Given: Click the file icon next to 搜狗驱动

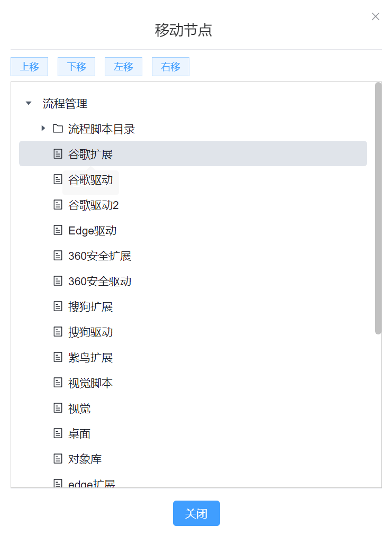Looking at the screenshot, I should [58, 332].
